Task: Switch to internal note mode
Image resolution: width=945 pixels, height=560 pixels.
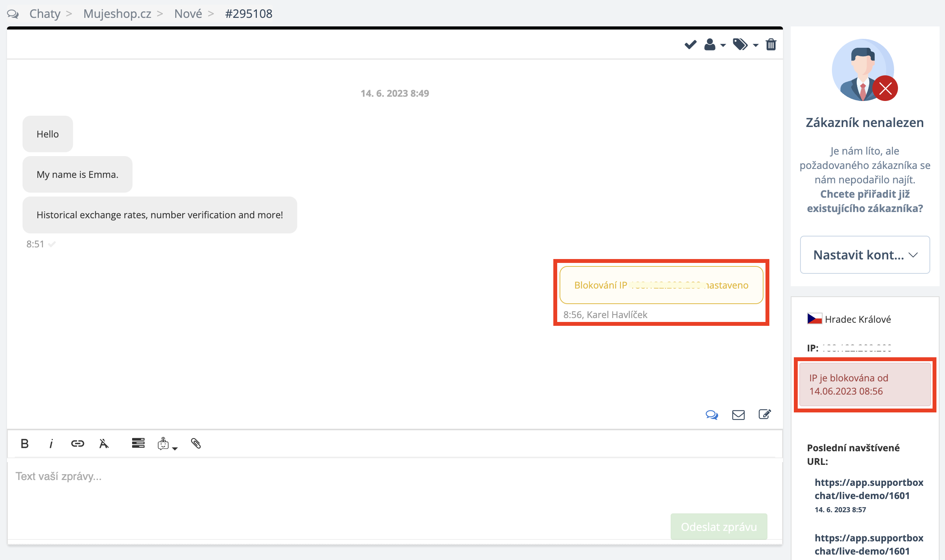Action: coord(764,414)
